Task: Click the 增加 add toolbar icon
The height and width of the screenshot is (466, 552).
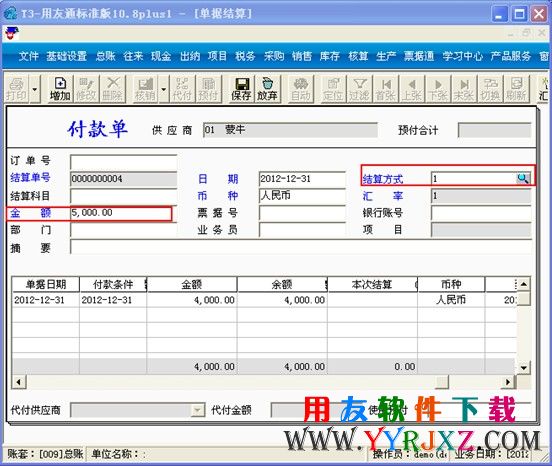Action: pos(60,89)
